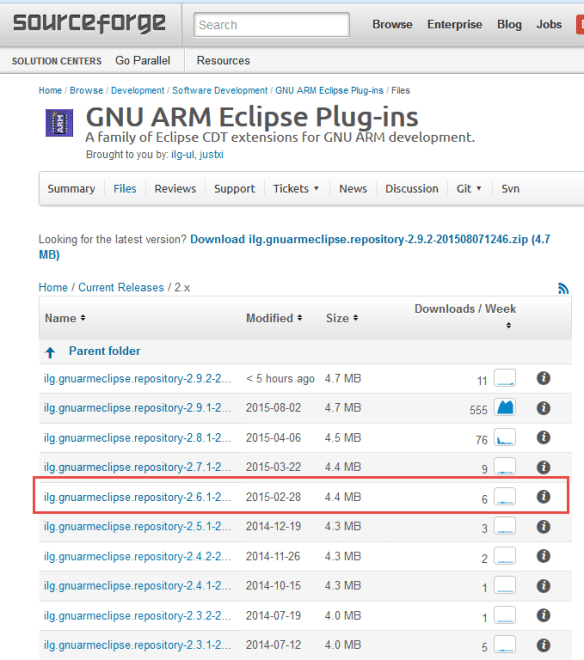This screenshot has height=660, width=584.
Task: Open the Svn tab
Action: [510, 189]
